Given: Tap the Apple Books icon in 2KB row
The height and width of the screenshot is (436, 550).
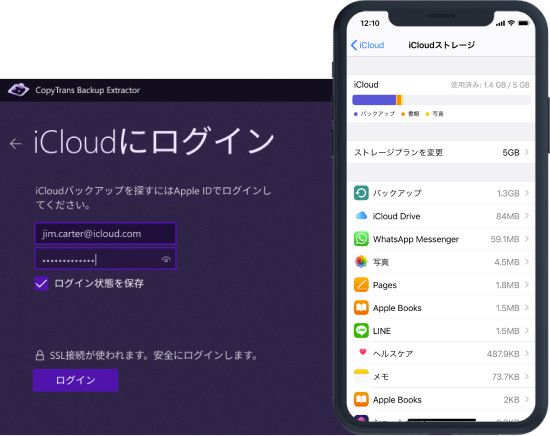Looking at the screenshot, I should (x=361, y=400).
